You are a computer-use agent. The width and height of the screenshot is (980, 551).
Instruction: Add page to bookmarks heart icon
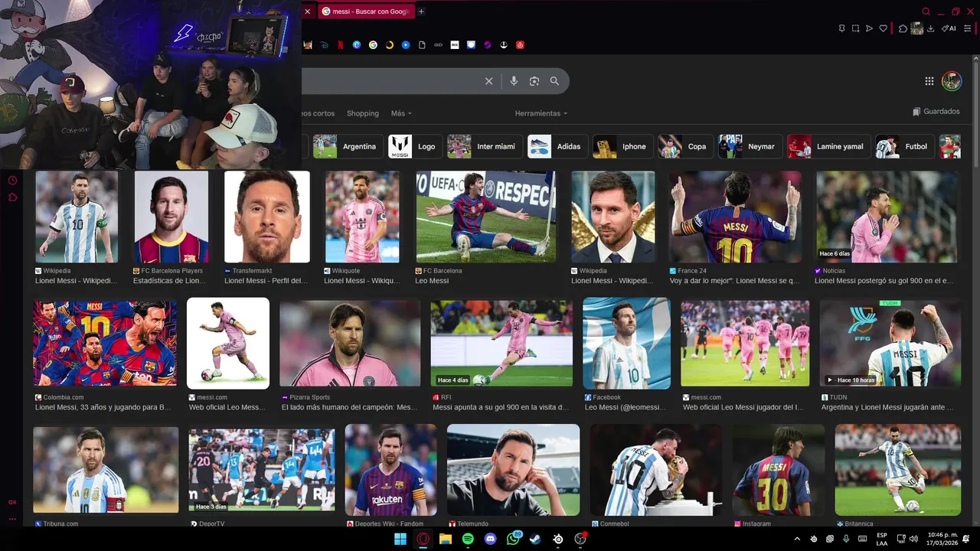point(883,28)
